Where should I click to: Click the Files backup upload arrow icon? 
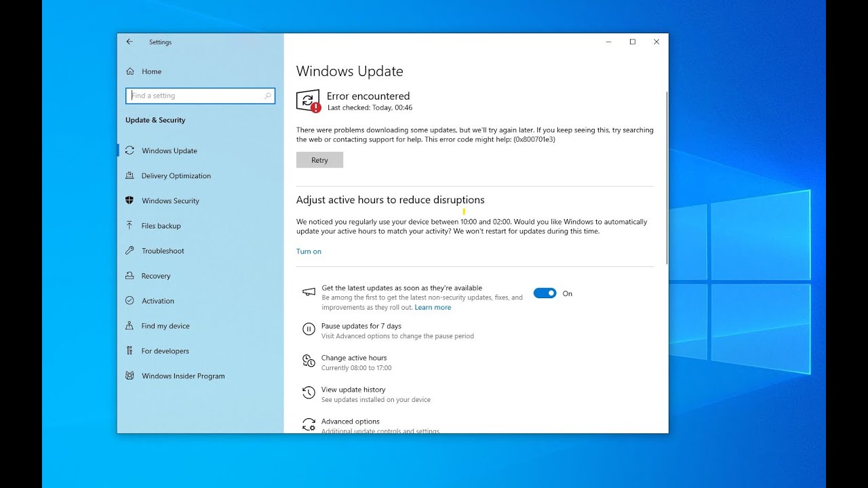(x=130, y=226)
